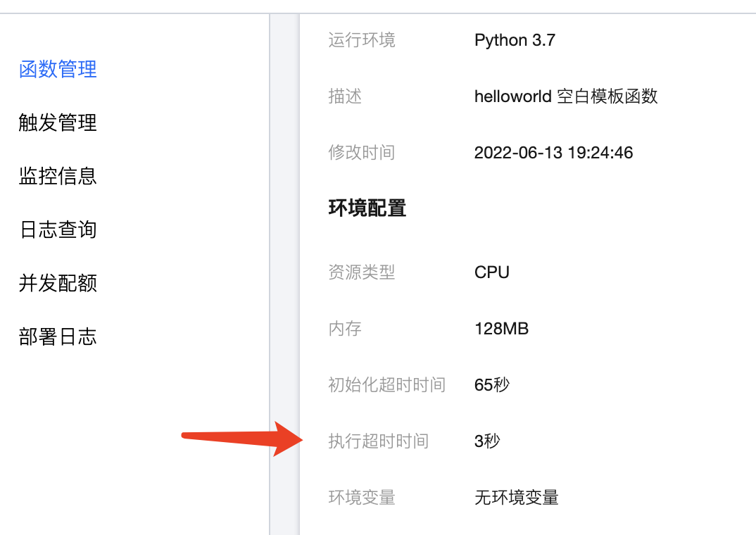Viewport: 756px width, 535px height.
Task: Select the helloworld 空白模板函数 description text
Action: [x=566, y=96]
